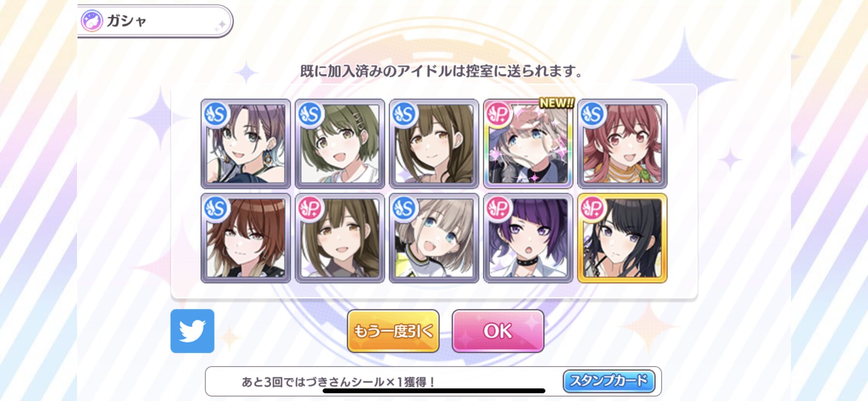
Task: Tap the blonde blue-eyed idol card
Action: click(x=434, y=238)
